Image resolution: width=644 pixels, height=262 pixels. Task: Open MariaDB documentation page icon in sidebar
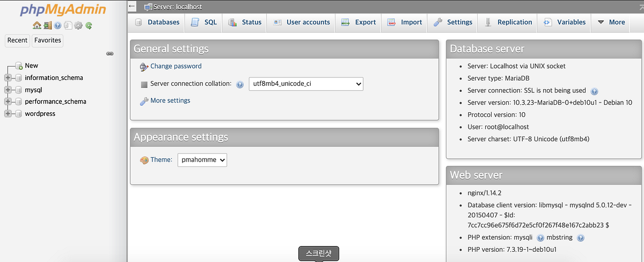coord(68,25)
